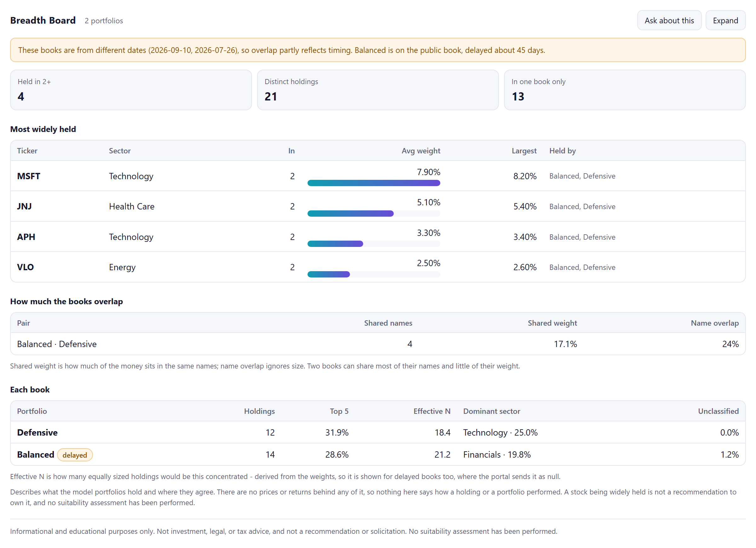Click the Name overlap column header
Viewport: 756px width, 548px height.
(714, 323)
